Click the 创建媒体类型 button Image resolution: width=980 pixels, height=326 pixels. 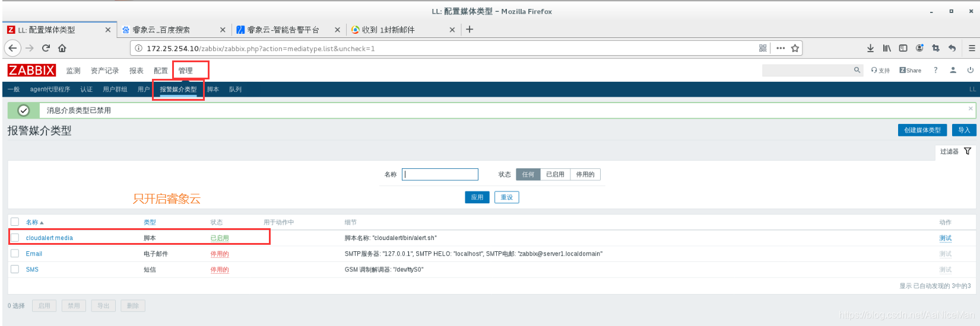(922, 130)
